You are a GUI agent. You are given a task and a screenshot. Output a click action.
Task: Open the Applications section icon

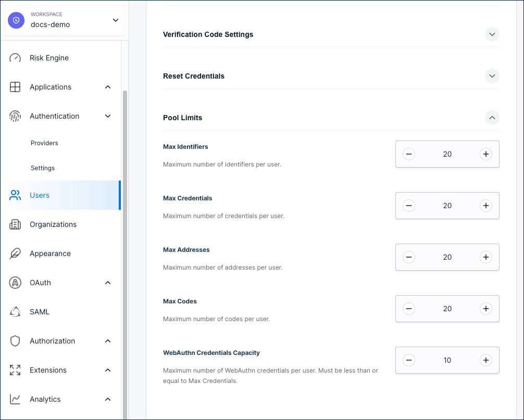pos(15,87)
